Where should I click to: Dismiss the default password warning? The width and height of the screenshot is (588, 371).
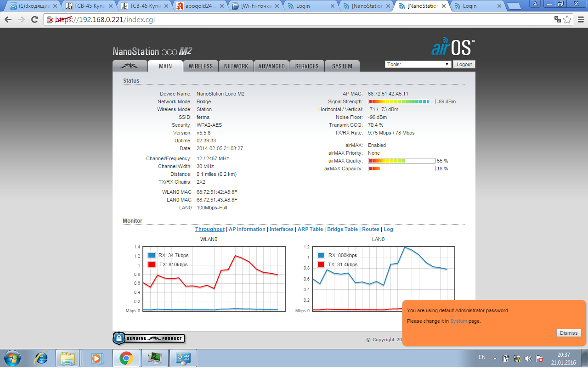point(568,333)
